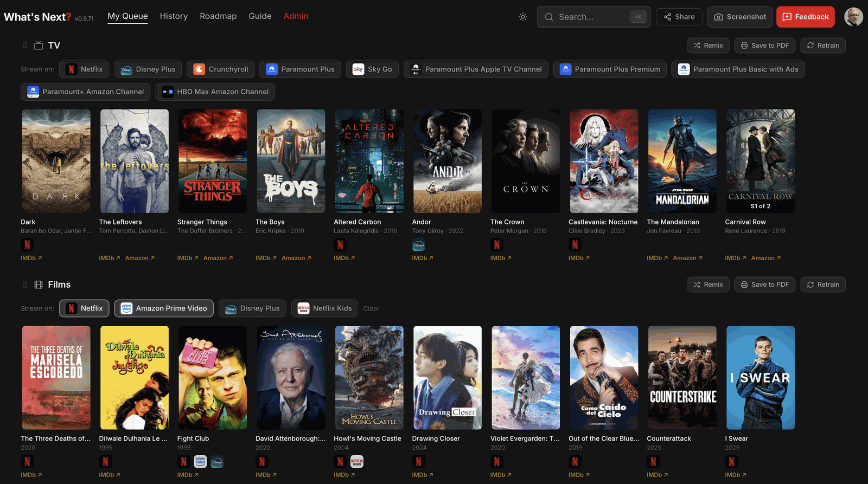Toggle the TV Disney Plus stream filter
Viewport: 868px width, 484px height.
coord(148,69)
